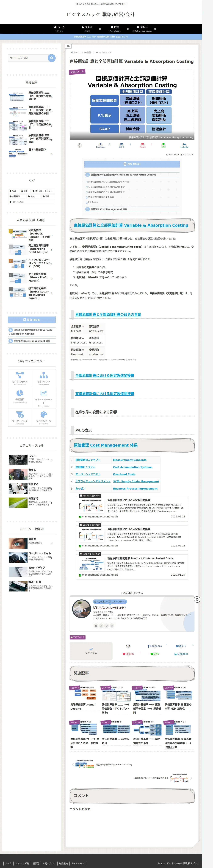
Task: Open マーケティング subcategory funnel icon
Action: (x=20, y=414)
